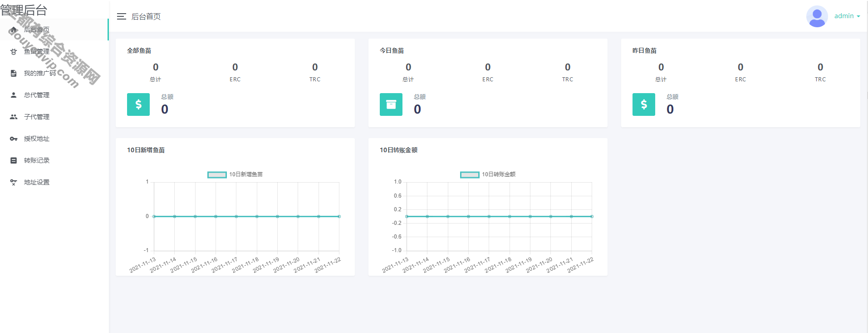Toggle the 10日转账金额 chart legend
The width and height of the screenshot is (868, 333).
[488, 174]
